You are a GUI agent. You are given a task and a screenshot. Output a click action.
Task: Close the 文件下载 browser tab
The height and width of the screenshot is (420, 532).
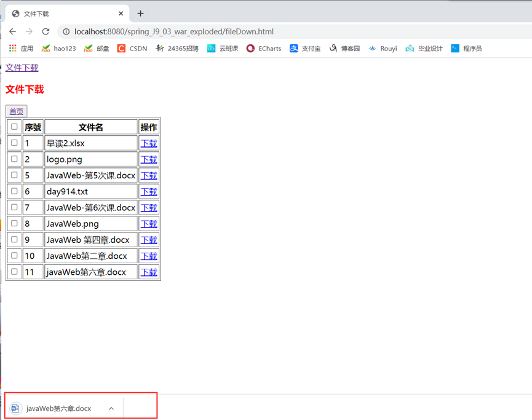pos(121,14)
